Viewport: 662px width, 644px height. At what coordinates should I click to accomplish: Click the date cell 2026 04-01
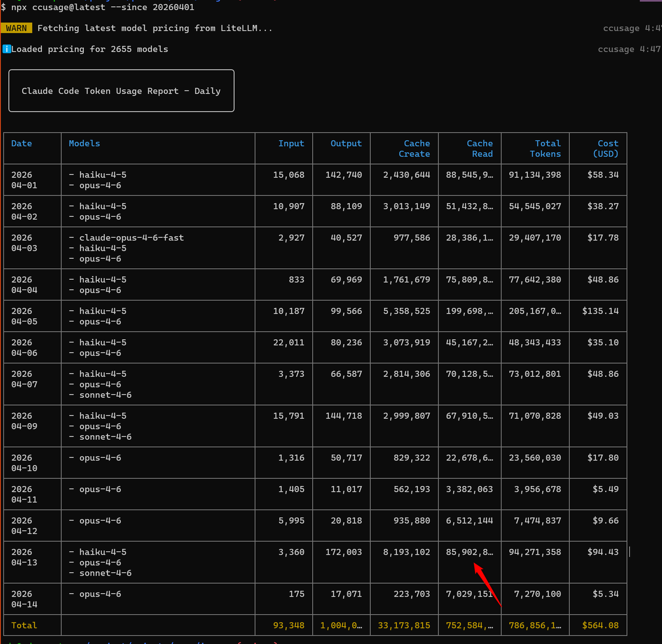tap(24, 180)
